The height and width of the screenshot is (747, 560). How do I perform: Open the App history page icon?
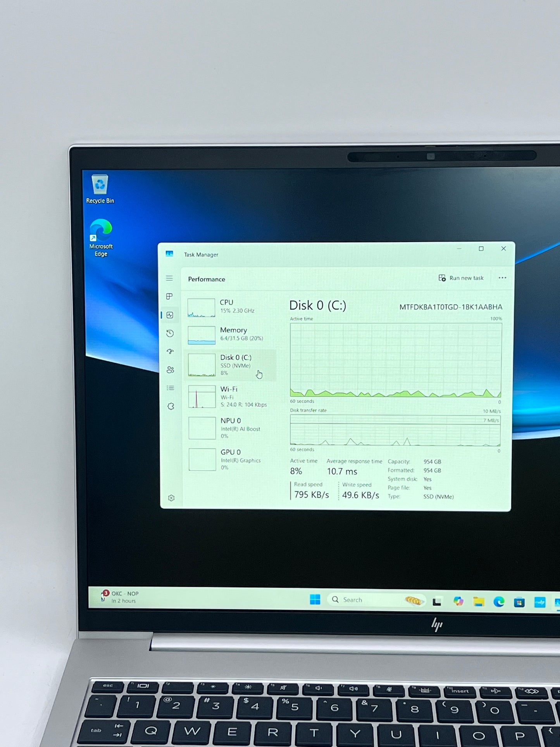[x=170, y=333]
